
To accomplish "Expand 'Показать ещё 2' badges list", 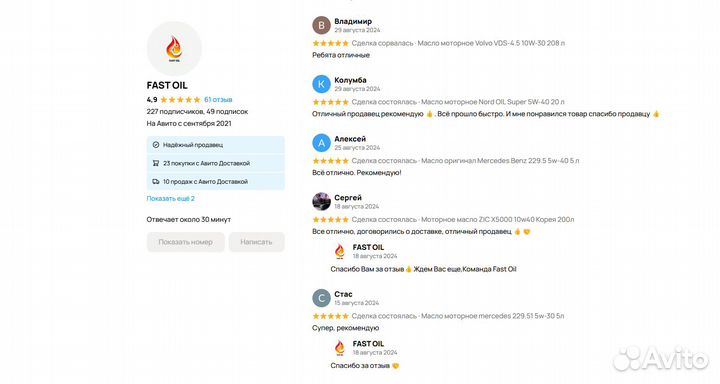I will tap(170, 198).
